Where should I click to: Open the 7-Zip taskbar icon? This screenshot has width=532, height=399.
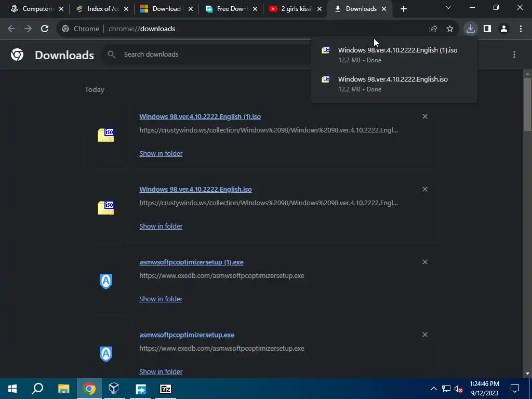click(x=166, y=389)
